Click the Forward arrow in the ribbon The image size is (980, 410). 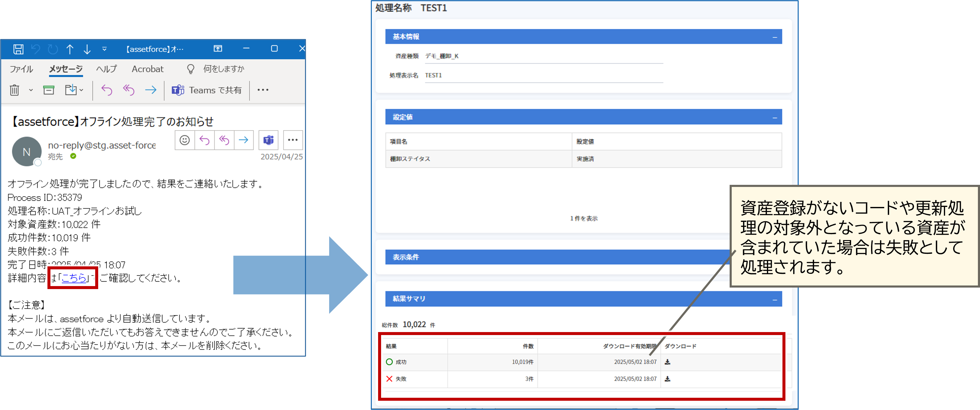(151, 90)
